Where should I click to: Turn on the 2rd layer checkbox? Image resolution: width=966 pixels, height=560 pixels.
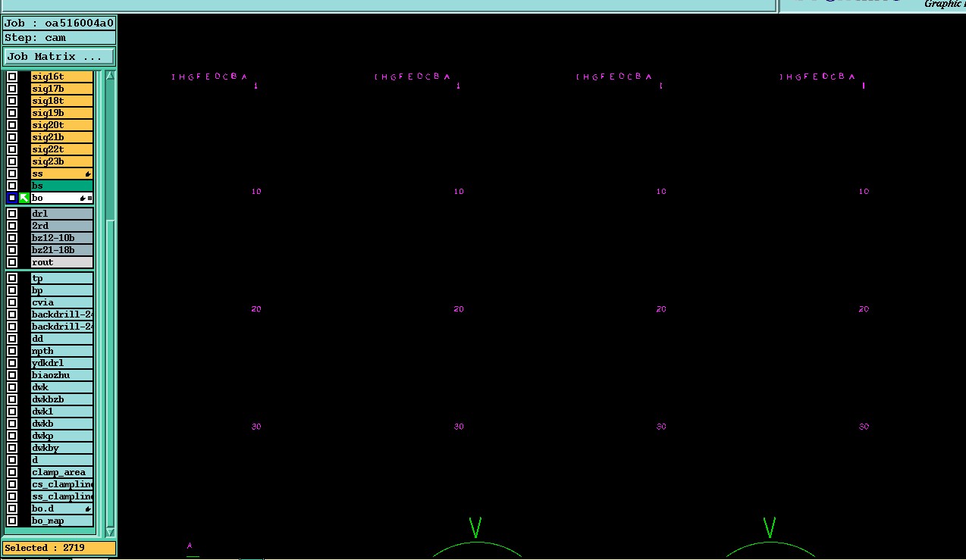12,226
